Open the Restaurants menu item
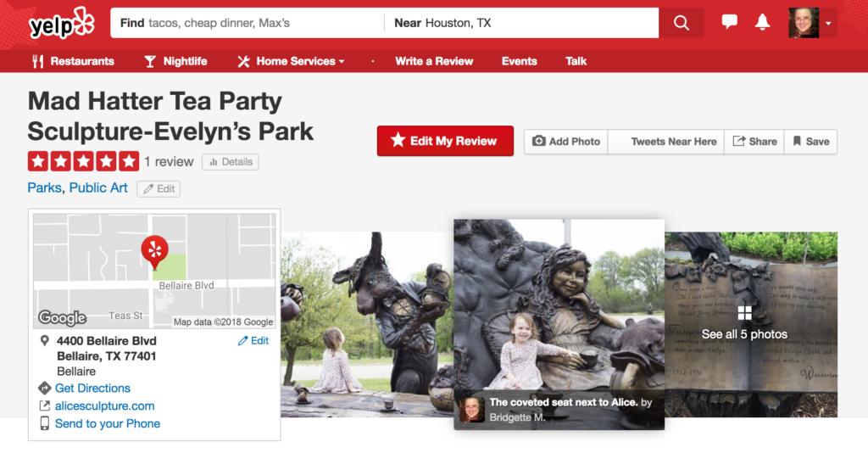This screenshot has width=868, height=453. coord(73,61)
